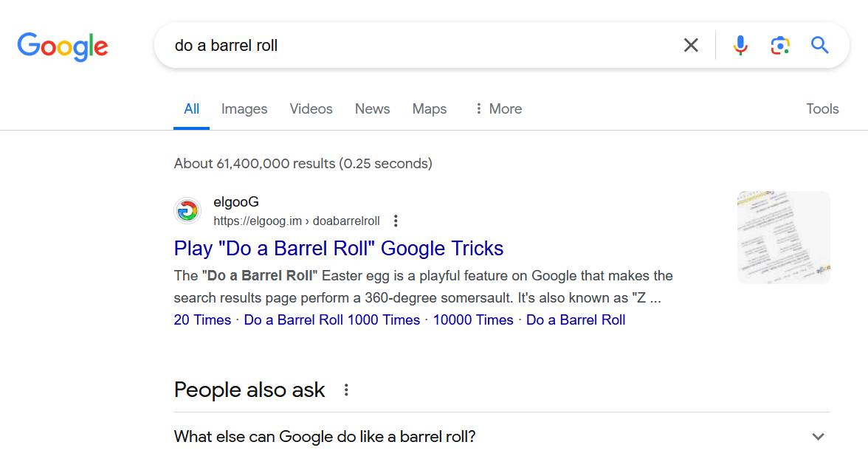Viewport: 868px width, 456px height.
Task: Switch to the News tab
Action: click(x=372, y=108)
